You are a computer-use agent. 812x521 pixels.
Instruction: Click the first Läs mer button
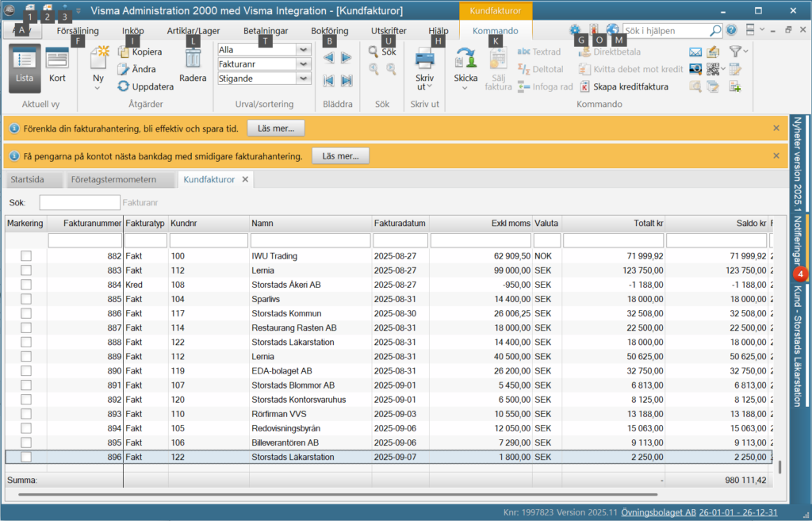point(275,128)
